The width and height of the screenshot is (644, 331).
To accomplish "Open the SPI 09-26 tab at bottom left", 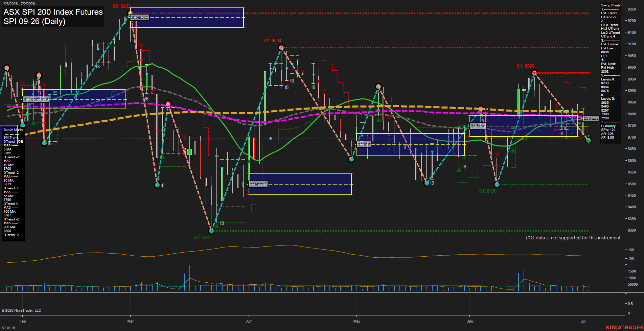I will pos(8,328).
